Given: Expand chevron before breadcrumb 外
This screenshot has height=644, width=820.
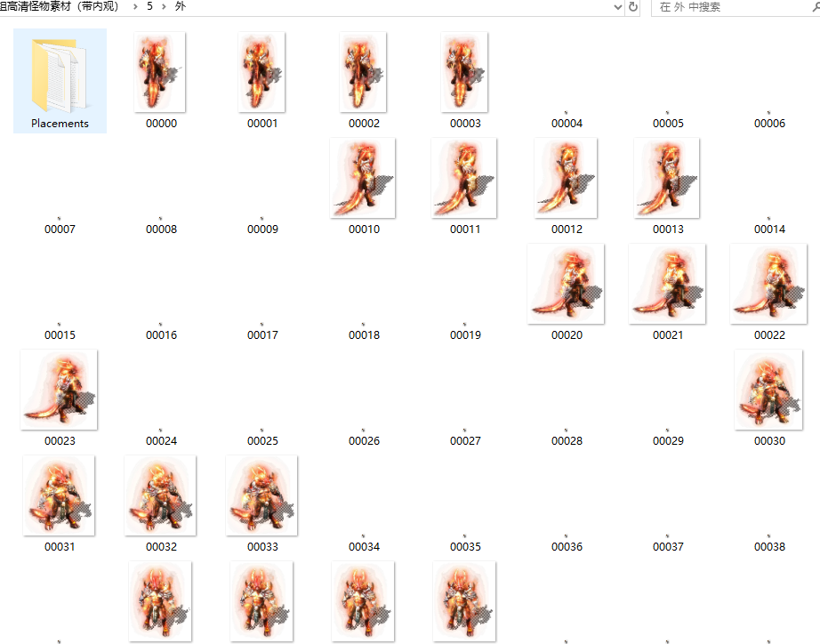Looking at the screenshot, I should pyautogui.click(x=164, y=7).
